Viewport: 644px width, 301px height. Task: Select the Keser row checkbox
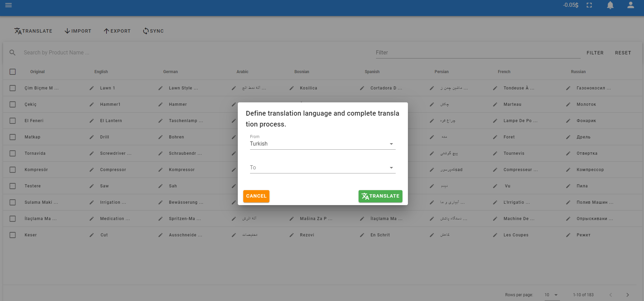tap(13, 235)
